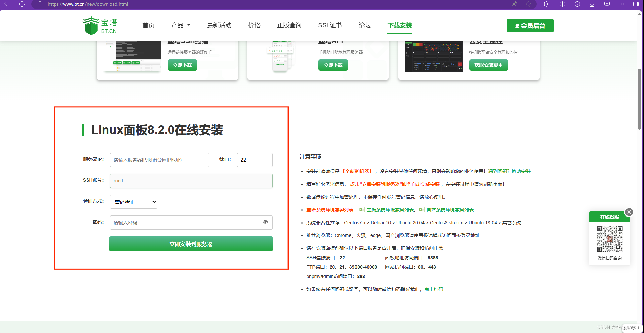
Task: Open 国产系统环境兼容列表 link
Action: (x=450, y=210)
